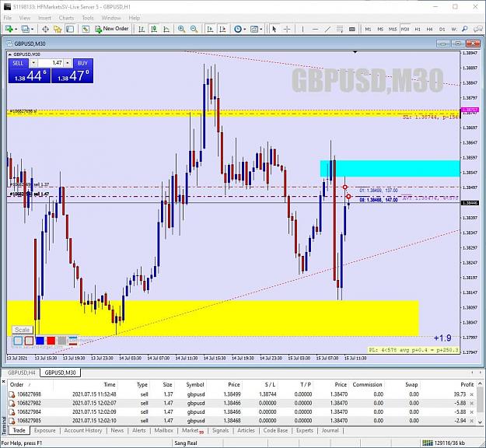
Task: Select the Horizontal Line drawing tool
Action: click(315, 29)
